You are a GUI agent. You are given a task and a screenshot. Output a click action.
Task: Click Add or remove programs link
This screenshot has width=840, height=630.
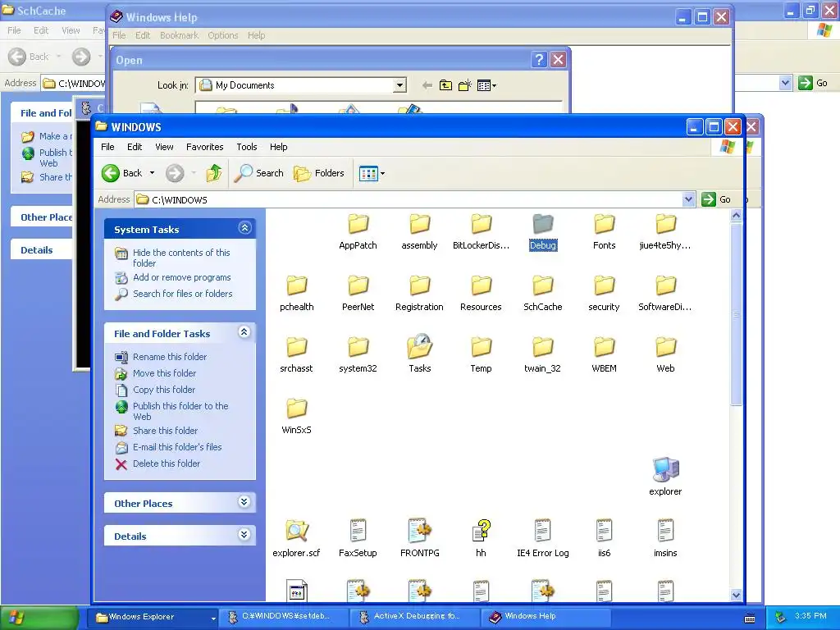[181, 277]
